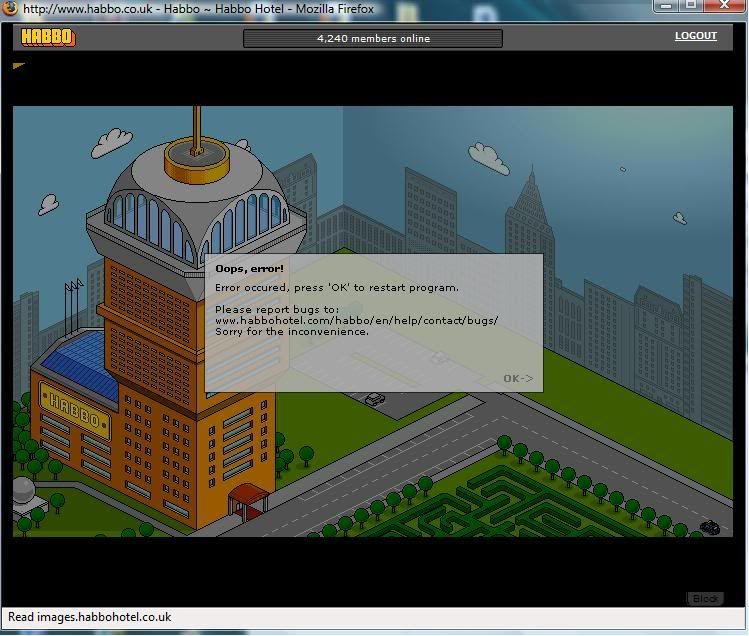This screenshot has height=636, width=749.
Task: Click the yellow HABBO sign on building
Action: [x=74, y=411]
